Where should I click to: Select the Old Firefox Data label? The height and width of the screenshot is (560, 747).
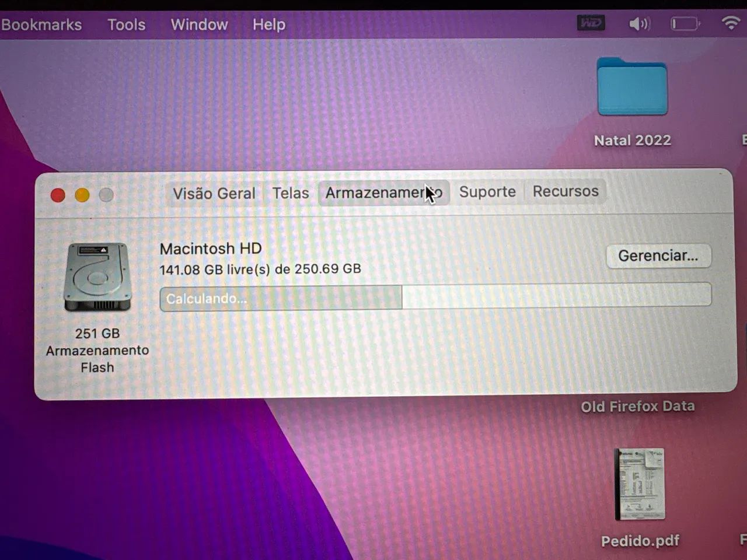(x=638, y=407)
